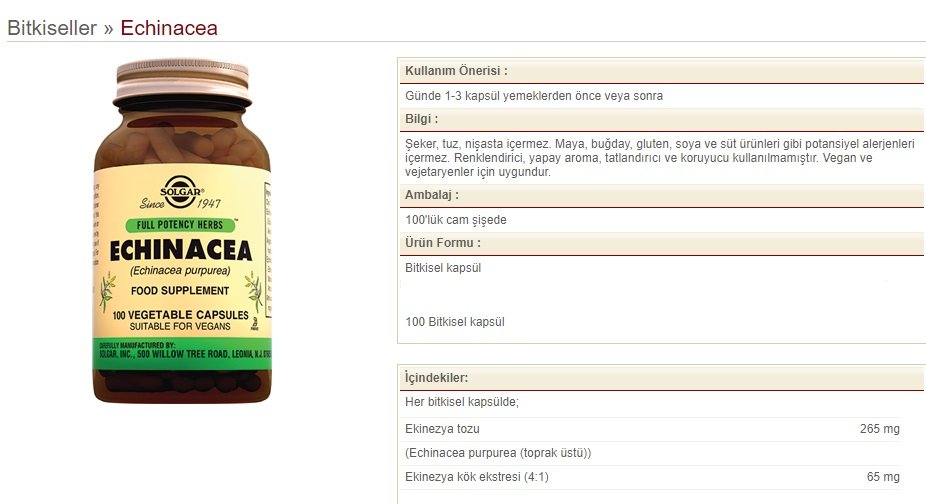Click the Ekinezya tozu ingredient row
The image size is (926, 504).
[652, 429]
